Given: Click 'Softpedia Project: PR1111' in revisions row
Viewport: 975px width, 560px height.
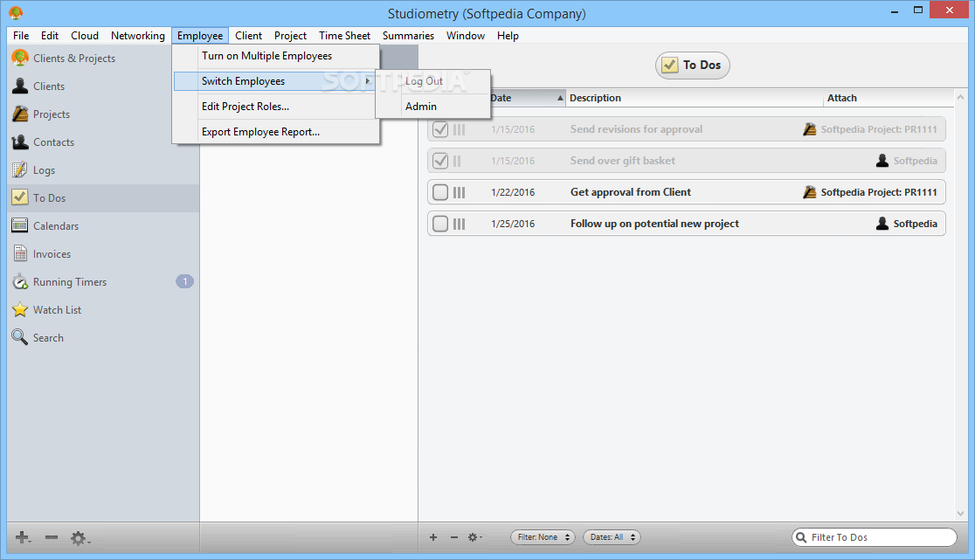Looking at the screenshot, I should (879, 129).
